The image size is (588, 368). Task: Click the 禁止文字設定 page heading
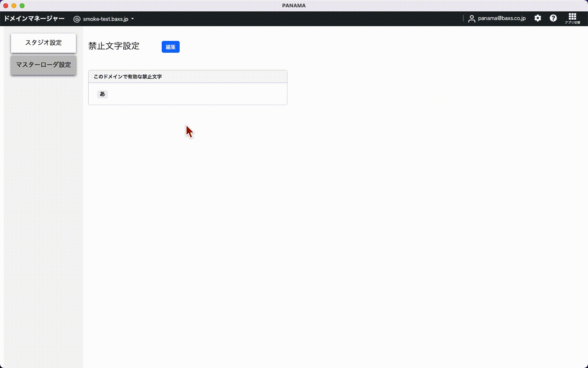tap(114, 46)
